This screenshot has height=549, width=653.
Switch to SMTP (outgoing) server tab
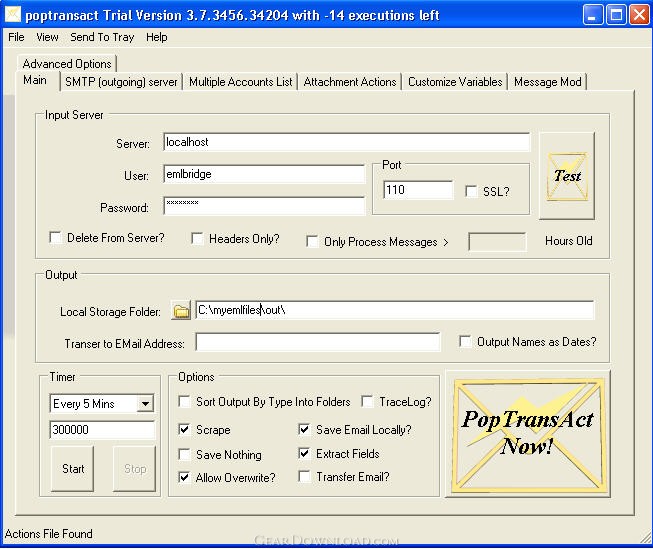coord(121,82)
